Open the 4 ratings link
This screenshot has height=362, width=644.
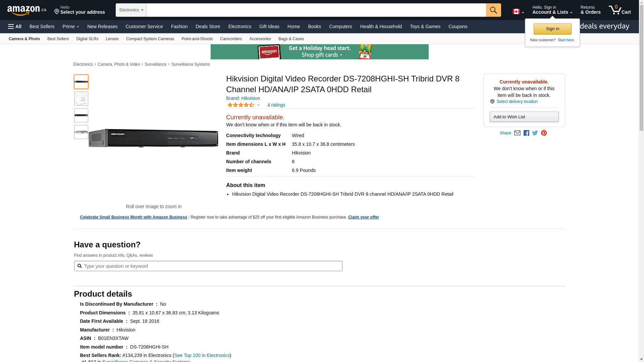click(276, 105)
